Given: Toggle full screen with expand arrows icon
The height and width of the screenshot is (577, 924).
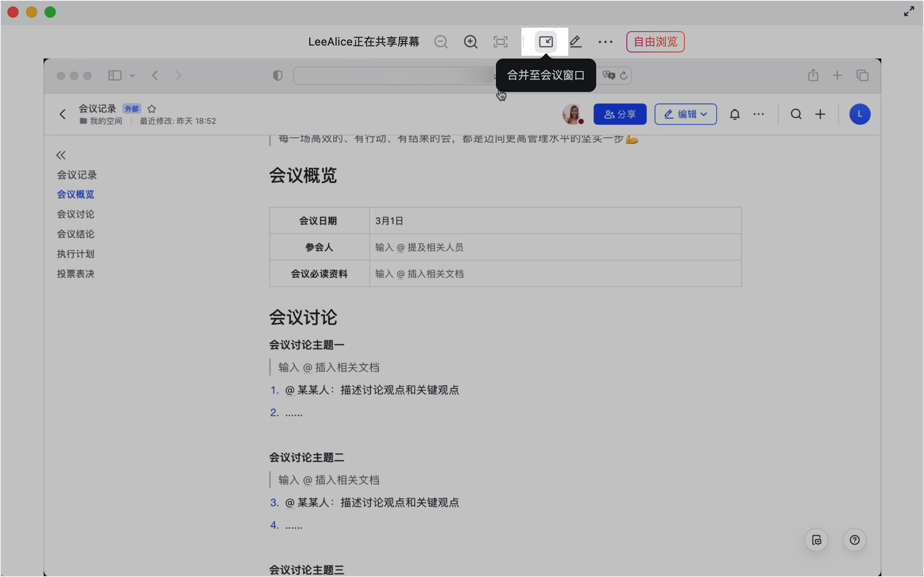Looking at the screenshot, I should (909, 12).
